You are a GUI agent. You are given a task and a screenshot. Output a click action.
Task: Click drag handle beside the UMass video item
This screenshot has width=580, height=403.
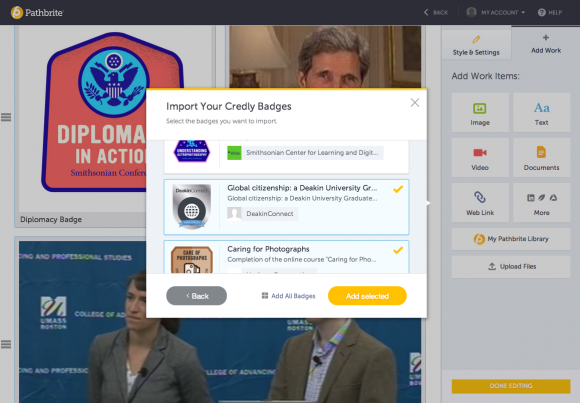(x=6, y=345)
